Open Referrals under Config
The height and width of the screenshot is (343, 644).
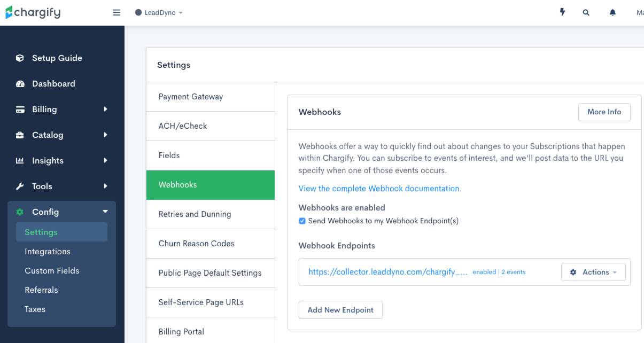(x=41, y=290)
